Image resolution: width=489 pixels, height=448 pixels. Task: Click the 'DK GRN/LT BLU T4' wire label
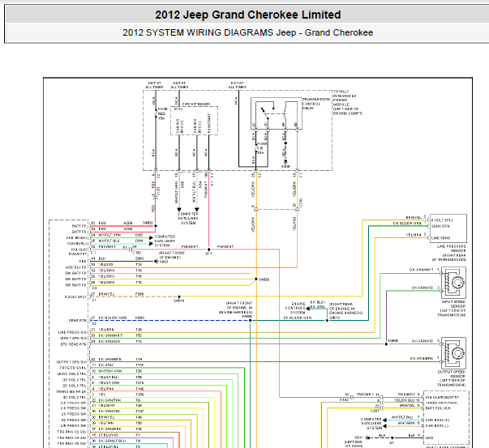coord(119,441)
